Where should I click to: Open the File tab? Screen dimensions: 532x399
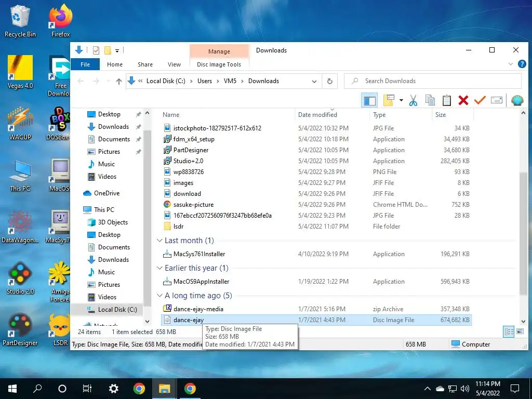[x=85, y=64]
